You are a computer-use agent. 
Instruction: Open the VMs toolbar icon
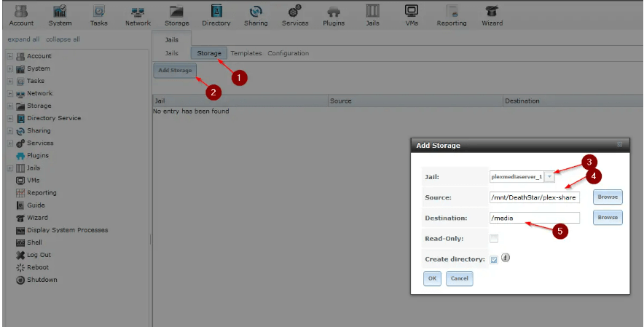pyautogui.click(x=412, y=15)
